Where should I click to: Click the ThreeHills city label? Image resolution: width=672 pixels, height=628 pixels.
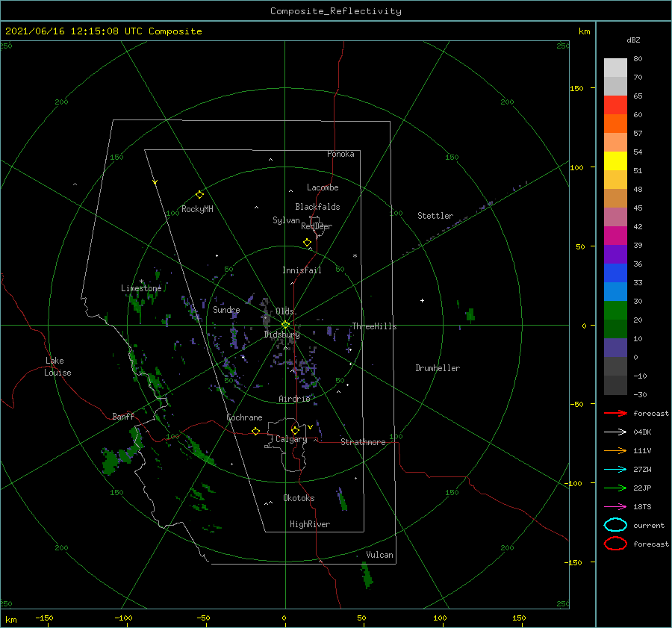click(x=374, y=326)
